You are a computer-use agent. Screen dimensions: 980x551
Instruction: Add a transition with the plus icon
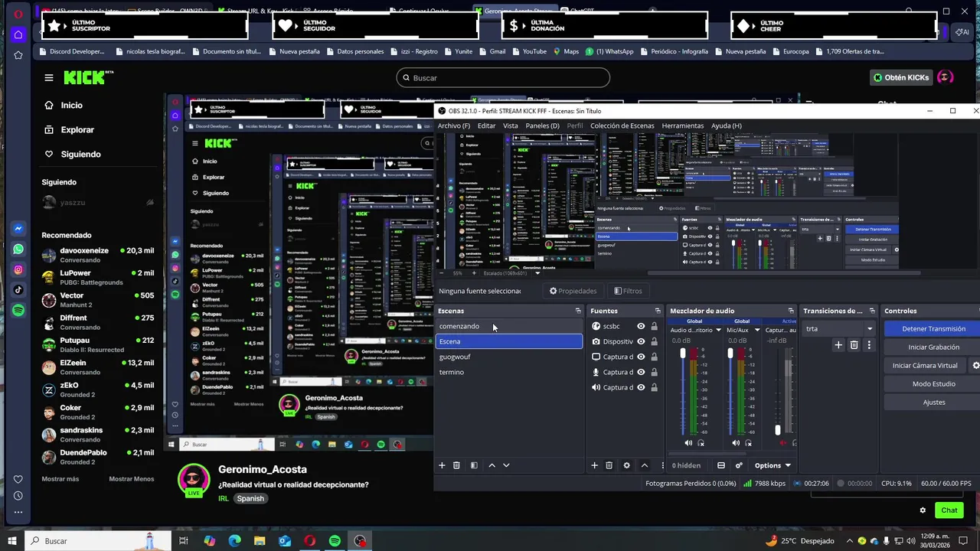tap(838, 345)
